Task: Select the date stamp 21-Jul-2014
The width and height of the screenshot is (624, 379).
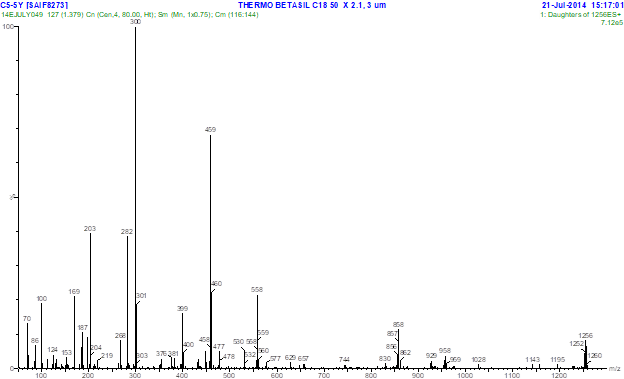Action: pos(564,5)
